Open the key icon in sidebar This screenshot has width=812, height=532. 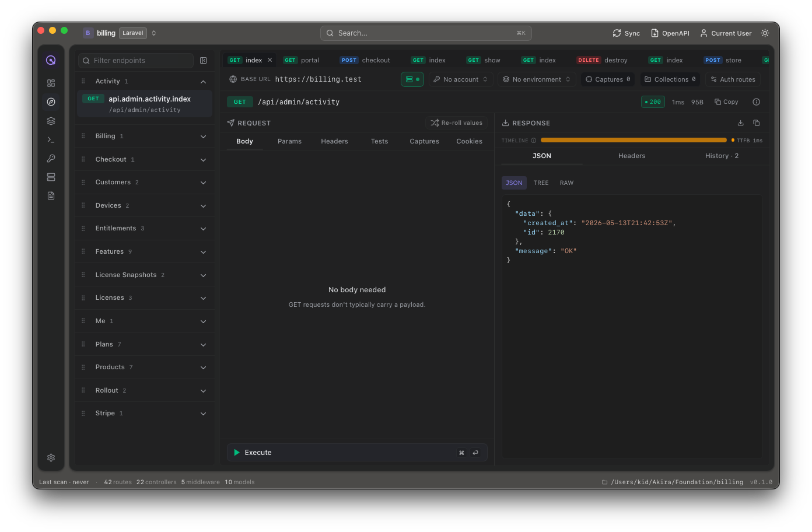[x=51, y=158]
